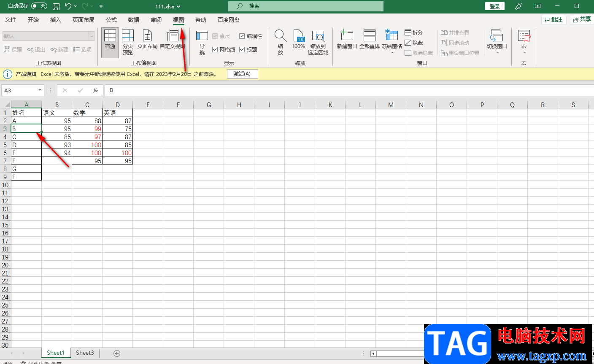Open the Baidu Netdisk (百度网盘) tab

(229, 20)
